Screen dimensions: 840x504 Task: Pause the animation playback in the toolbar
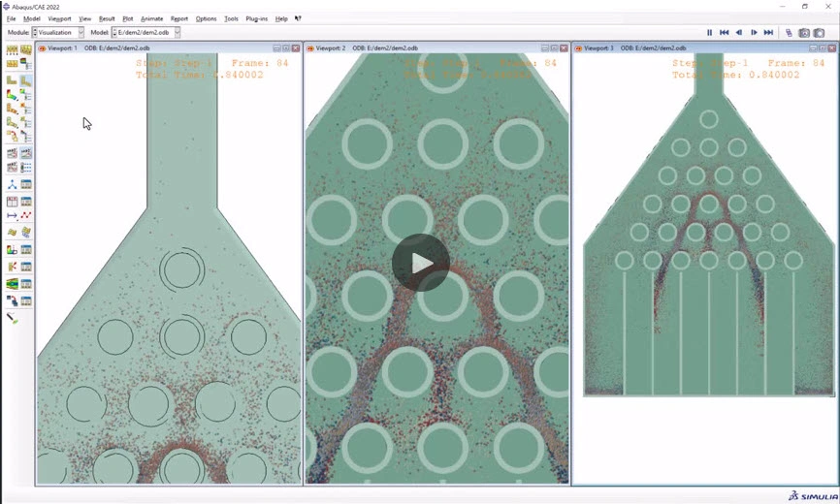point(709,33)
